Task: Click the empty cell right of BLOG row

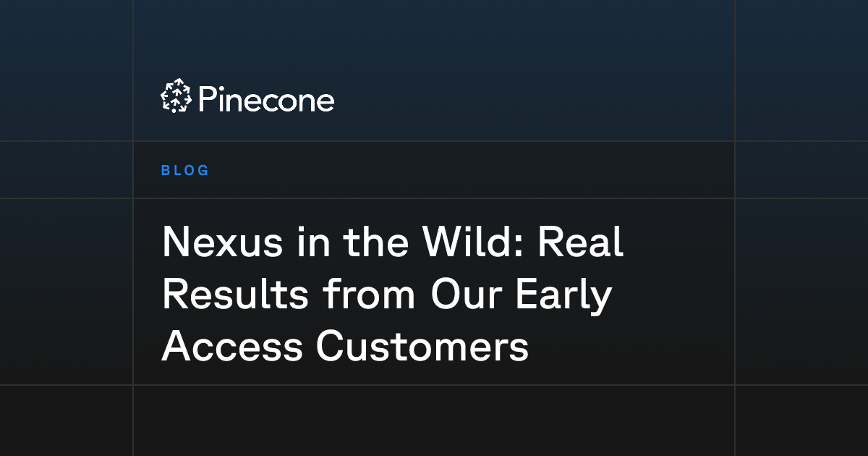Action: 801,169
